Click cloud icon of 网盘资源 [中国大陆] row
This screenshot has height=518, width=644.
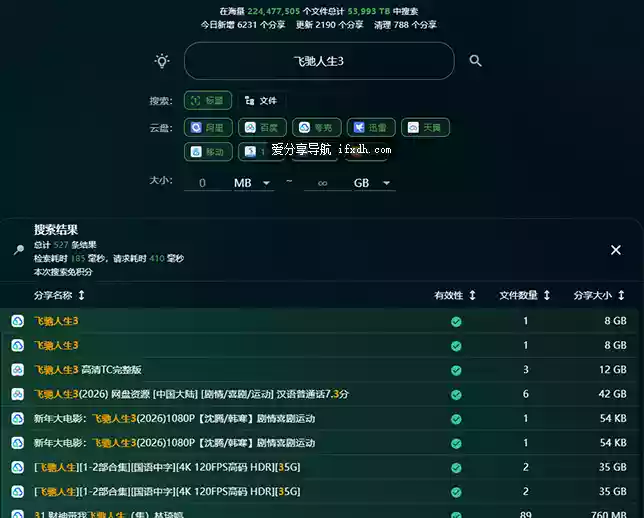[17, 394]
